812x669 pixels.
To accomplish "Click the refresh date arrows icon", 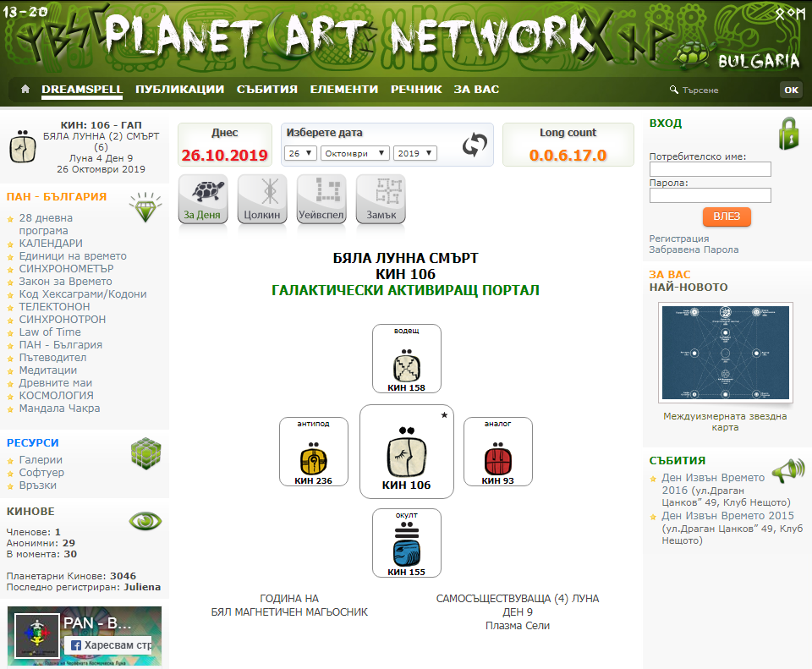I will [x=475, y=145].
